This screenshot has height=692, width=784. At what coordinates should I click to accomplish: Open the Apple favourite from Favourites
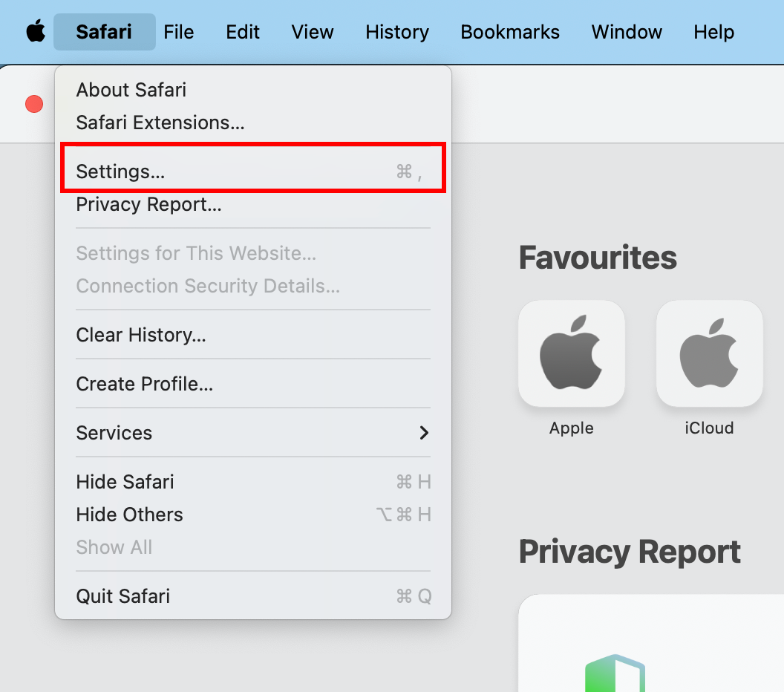coord(571,353)
